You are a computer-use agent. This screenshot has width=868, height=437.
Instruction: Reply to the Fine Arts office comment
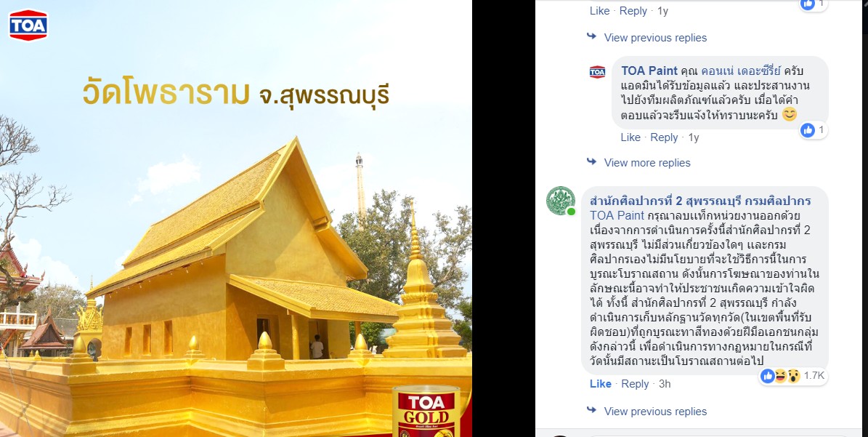click(x=635, y=384)
